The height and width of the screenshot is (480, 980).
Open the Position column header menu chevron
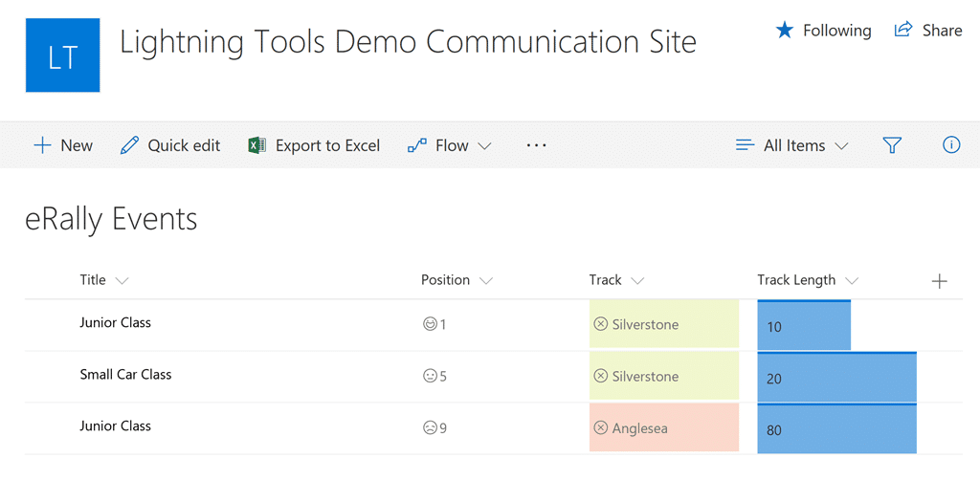point(485,281)
